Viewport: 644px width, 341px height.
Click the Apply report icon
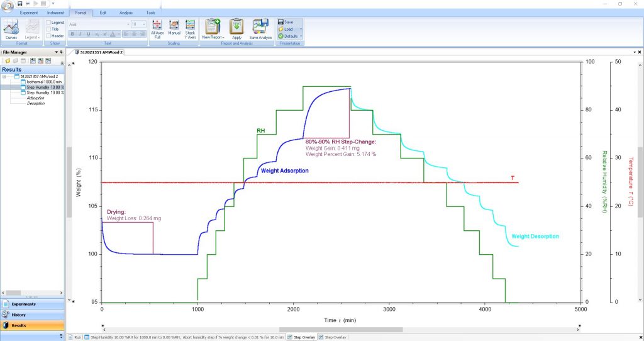pyautogui.click(x=236, y=29)
